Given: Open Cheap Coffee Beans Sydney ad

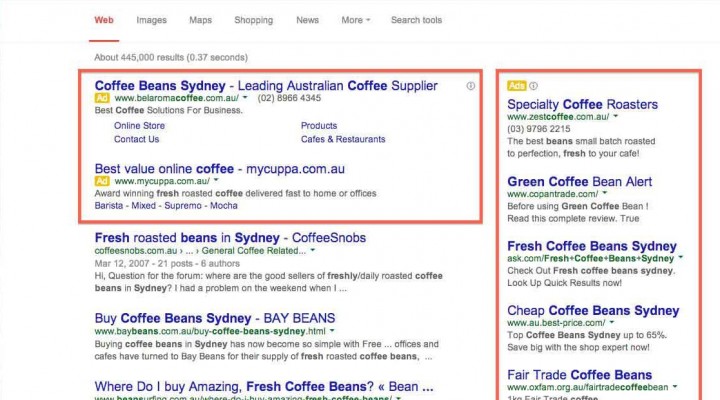Looking at the screenshot, I should (593, 311).
